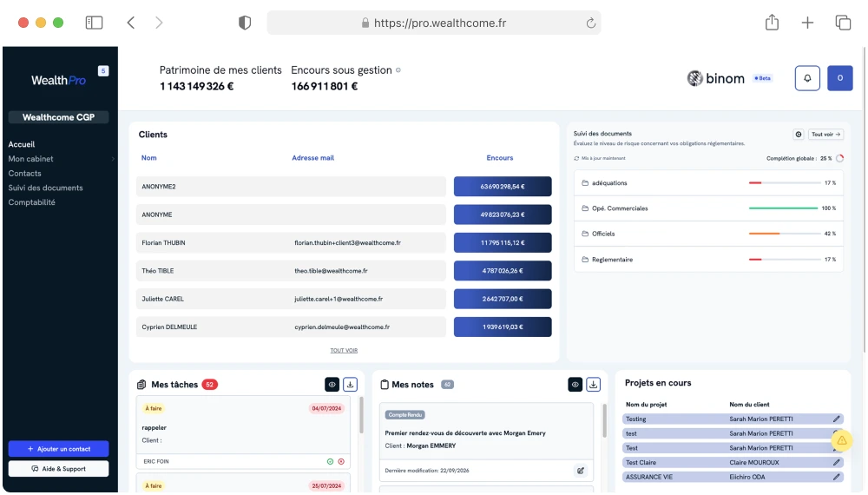This screenshot has height=495, width=868.
Task: Click the 04/07/2024 date on rappeler task
Action: [326, 409]
